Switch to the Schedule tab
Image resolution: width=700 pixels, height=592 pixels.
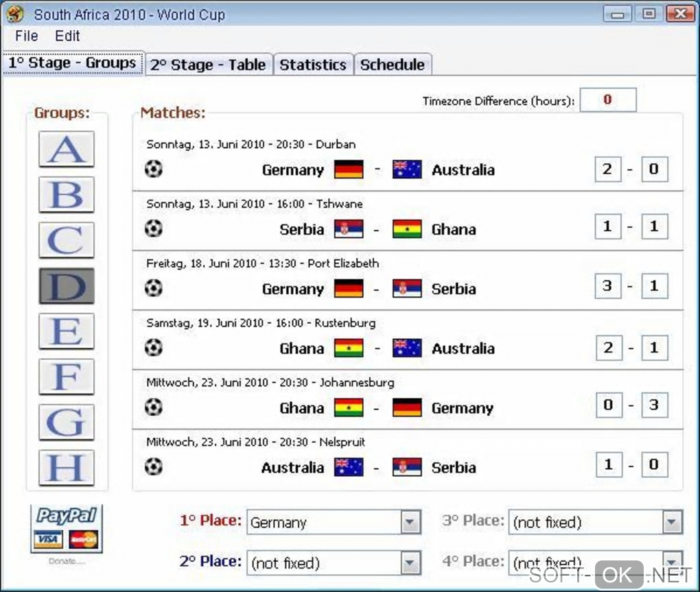393,64
